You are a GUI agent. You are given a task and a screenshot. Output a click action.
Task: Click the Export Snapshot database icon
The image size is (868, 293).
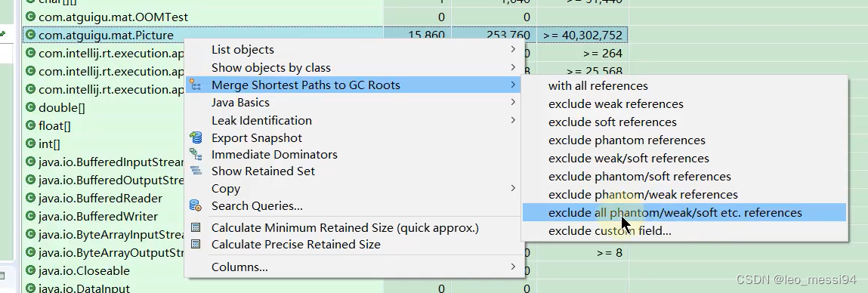pos(196,138)
